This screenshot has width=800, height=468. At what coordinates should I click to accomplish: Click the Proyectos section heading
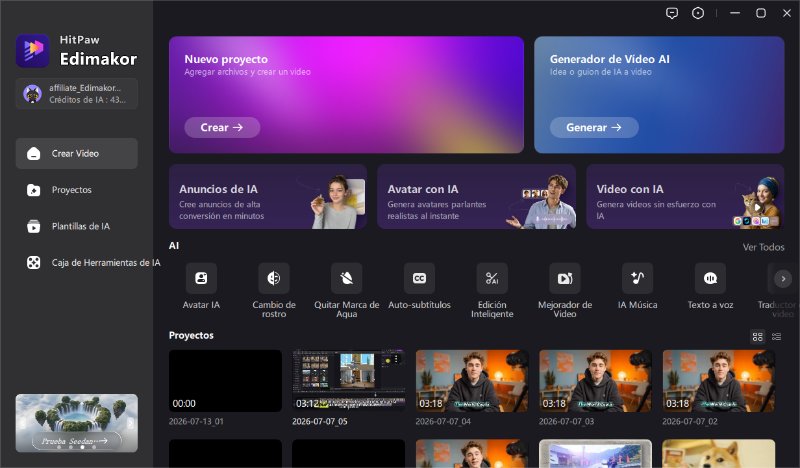pyautogui.click(x=191, y=335)
